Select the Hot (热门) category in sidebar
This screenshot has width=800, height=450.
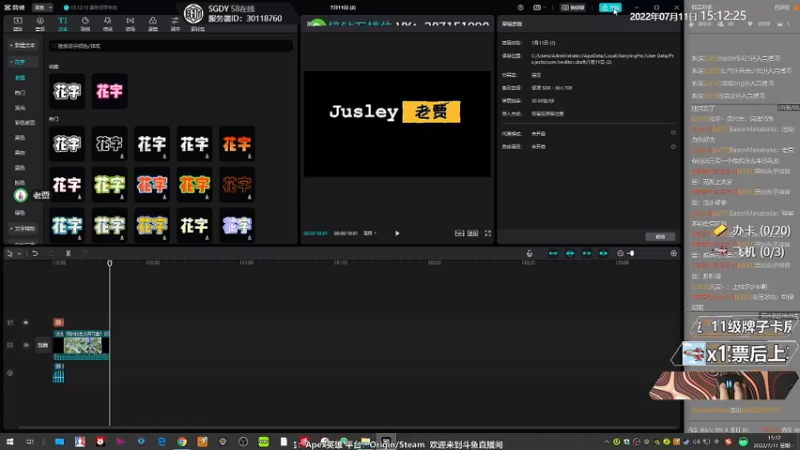20,93
